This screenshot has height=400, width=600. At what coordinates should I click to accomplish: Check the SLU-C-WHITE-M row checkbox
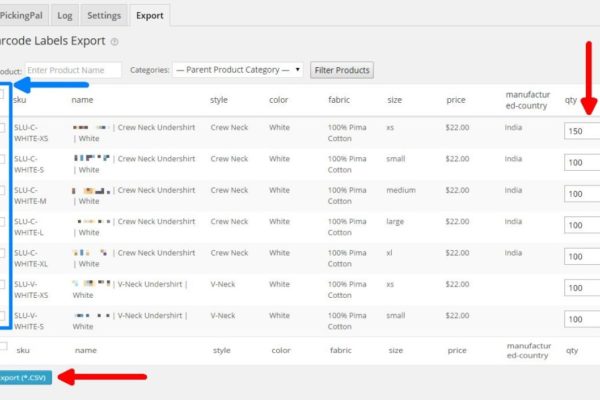tap(3, 190)
